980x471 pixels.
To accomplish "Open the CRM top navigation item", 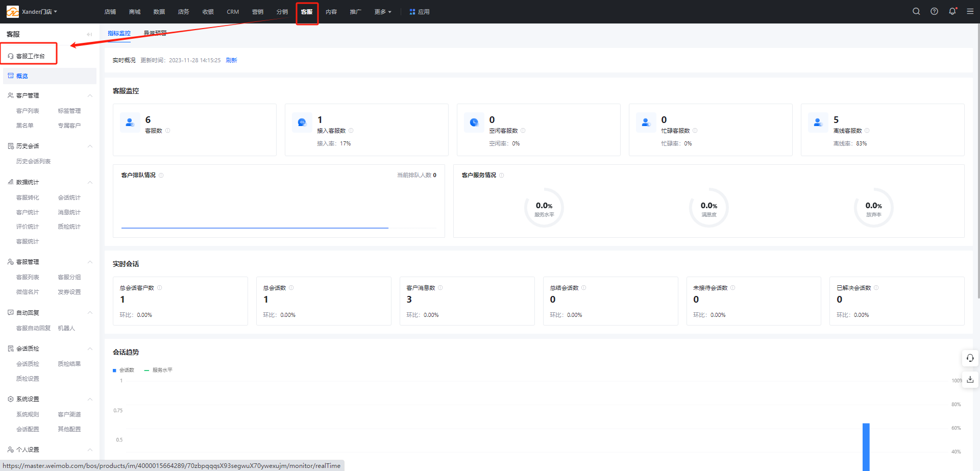I will click(233, 12).
